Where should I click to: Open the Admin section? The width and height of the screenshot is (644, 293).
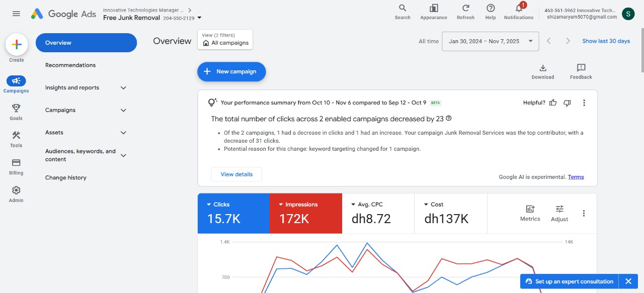(x=16, y=193)
